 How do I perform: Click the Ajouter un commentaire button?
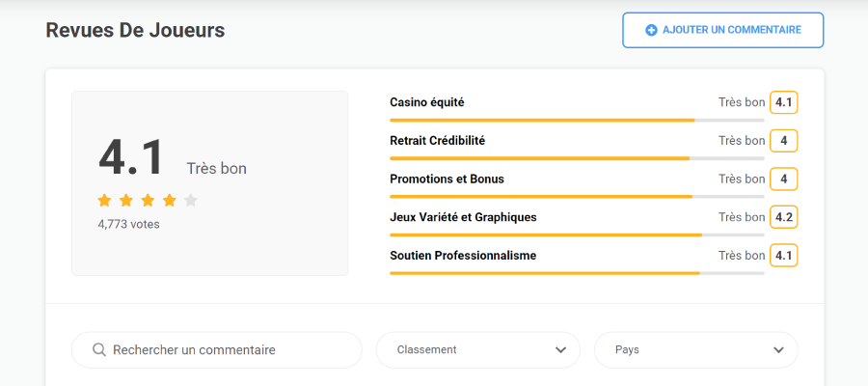722,30
